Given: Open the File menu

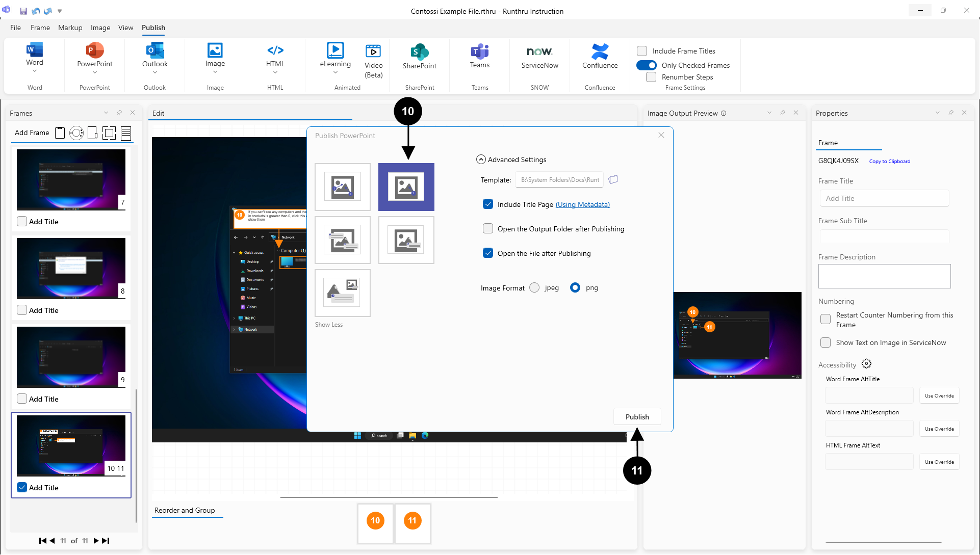Looking at the screenshot, I should [x=15, y=28].
